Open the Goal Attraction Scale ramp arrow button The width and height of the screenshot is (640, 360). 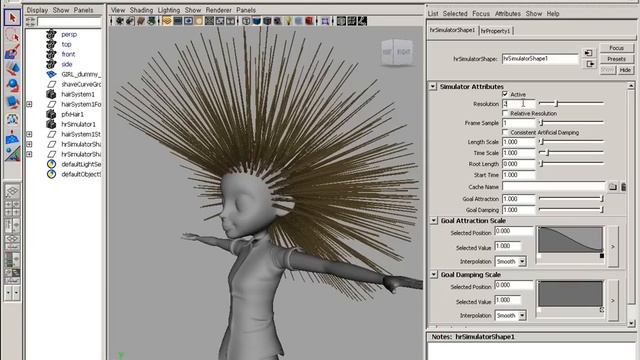point(613,247)
